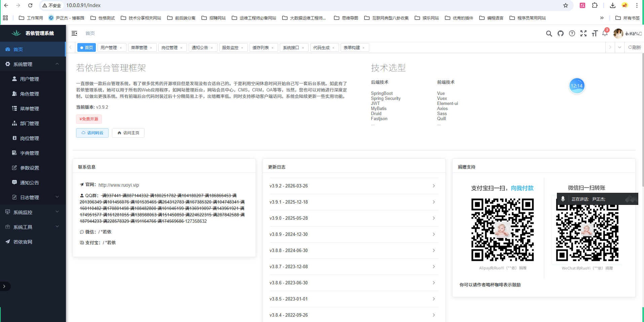Open the Chrome apps grid icon

(5, 18)
